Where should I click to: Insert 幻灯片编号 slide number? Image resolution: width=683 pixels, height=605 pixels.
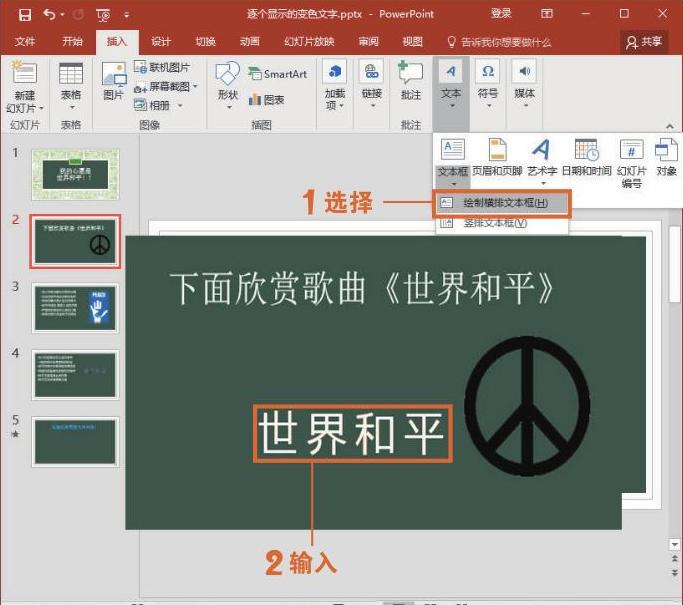[x=632, y=163]
